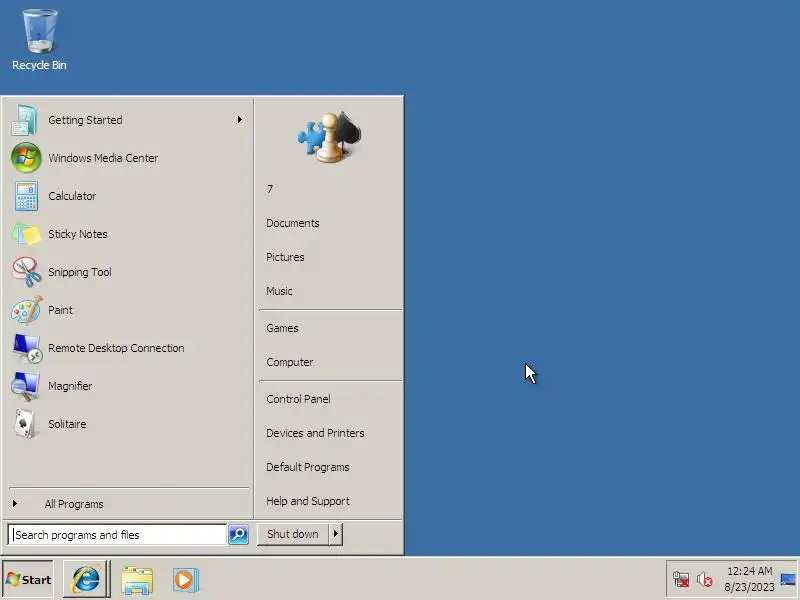Click the Show desktop tray icon
Image resolution: width=800 pixels, height=600 pixels.
tap(788, 579)
